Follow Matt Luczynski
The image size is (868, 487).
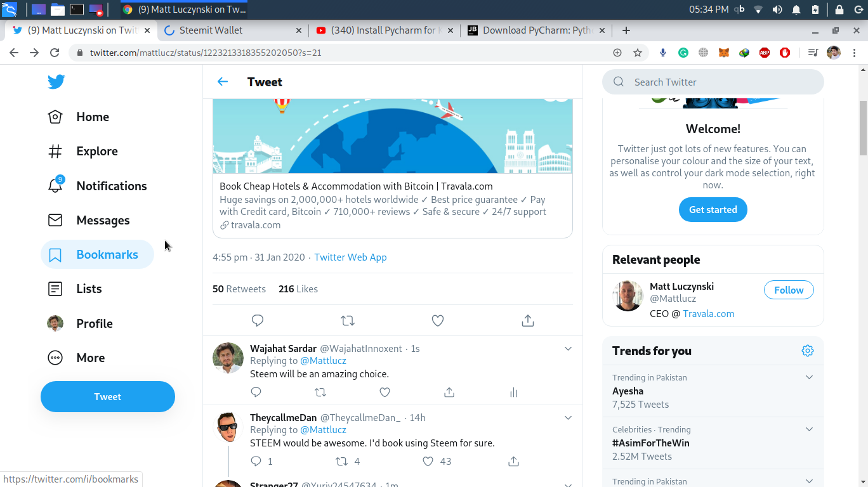(x=789, y=290)
